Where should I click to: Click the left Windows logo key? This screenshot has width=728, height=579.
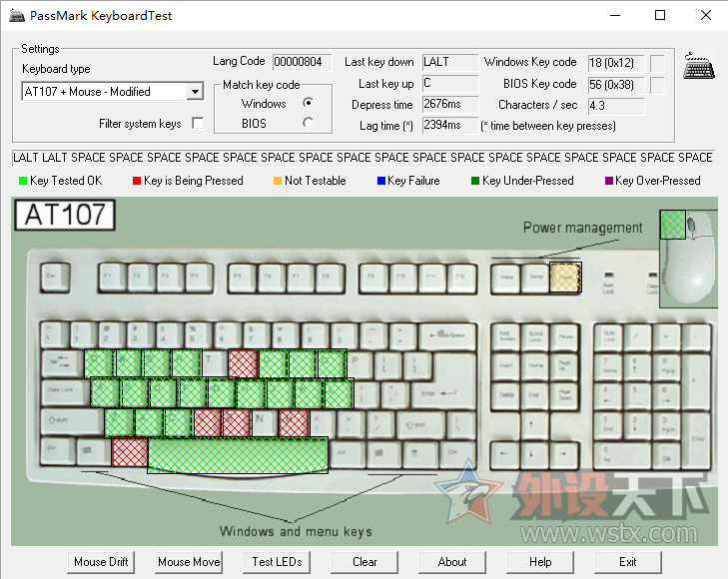[x=93, y=451]
